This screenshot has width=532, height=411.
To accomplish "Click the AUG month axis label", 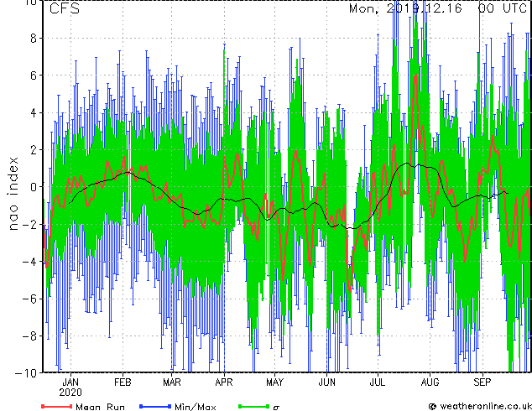I will pos(430,382).
